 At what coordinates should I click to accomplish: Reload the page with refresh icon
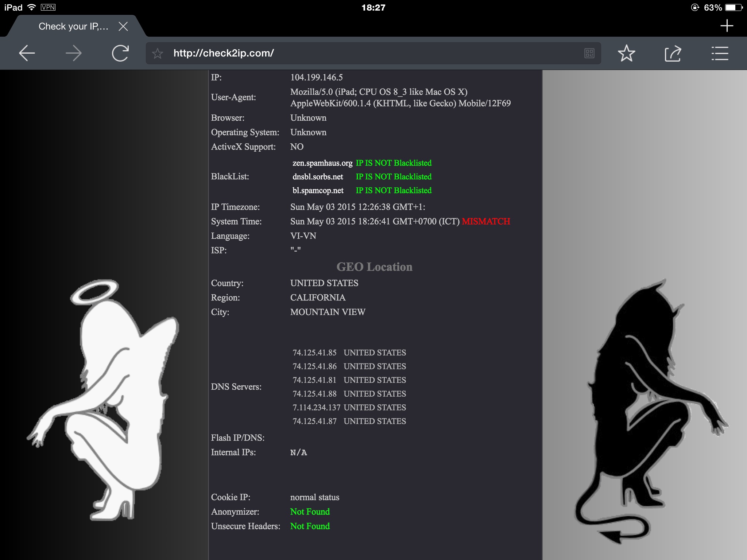click(120, 53)
